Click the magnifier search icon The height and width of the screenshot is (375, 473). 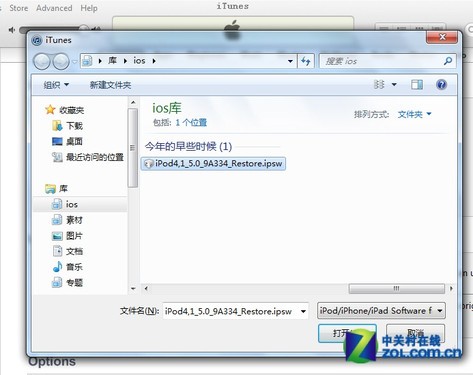pyautogui.click(x=448, y=61)
